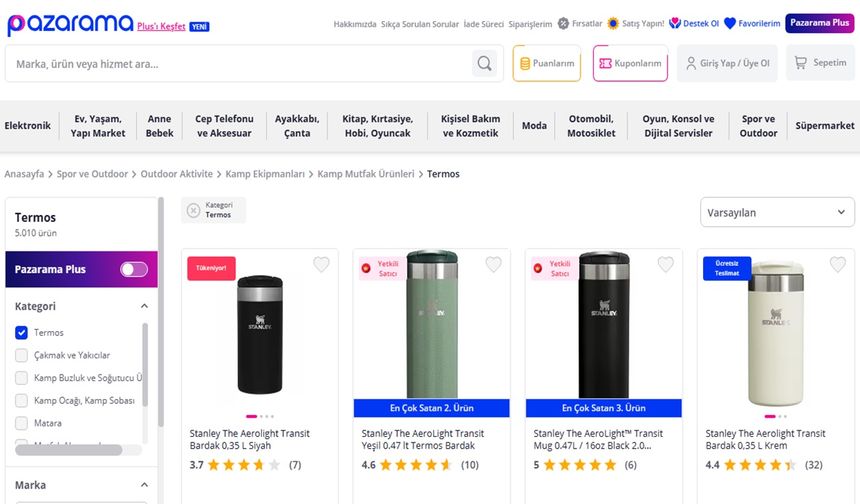Open Kuponlarım coupons button
This screenshot has height=504, width=860.
[x=630, y=63]
